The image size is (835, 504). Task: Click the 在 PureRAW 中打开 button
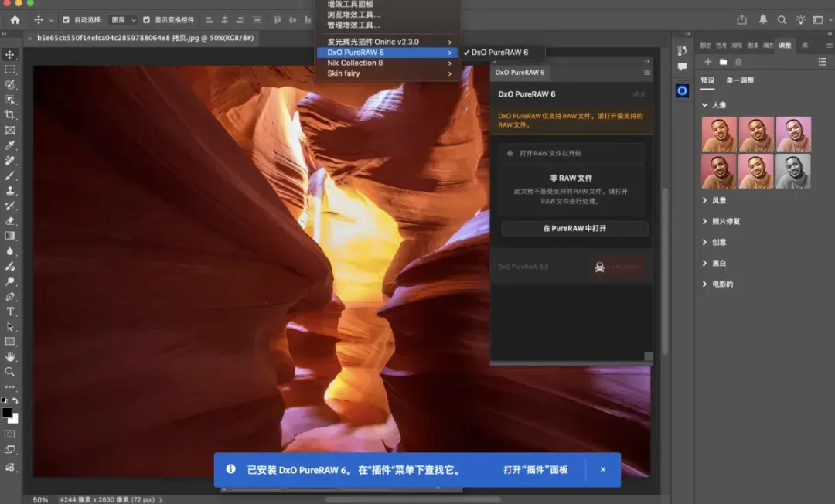tap(574, 228)
